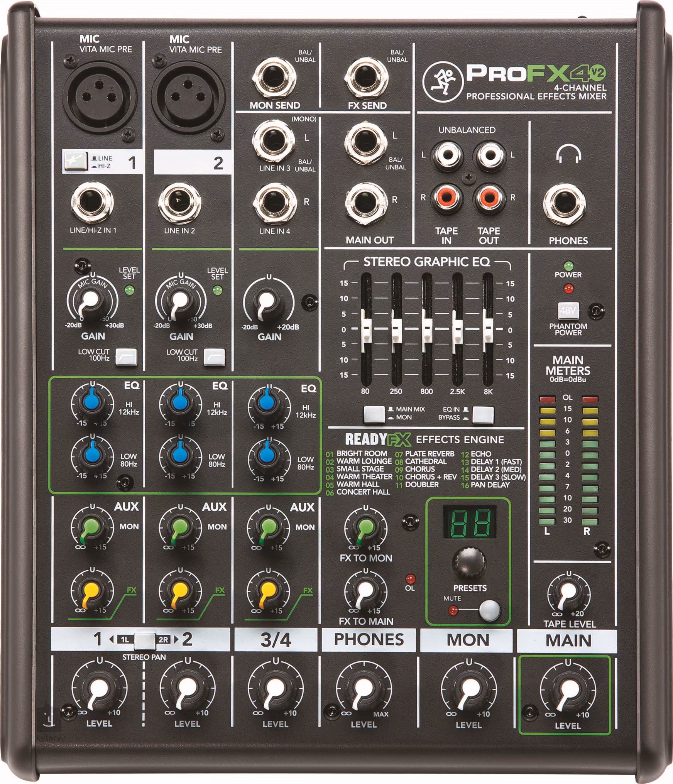The width and height of the screenshot is (673, 784).
Task: Click the Mackie running man logo
Action: [x=442, y=81]
